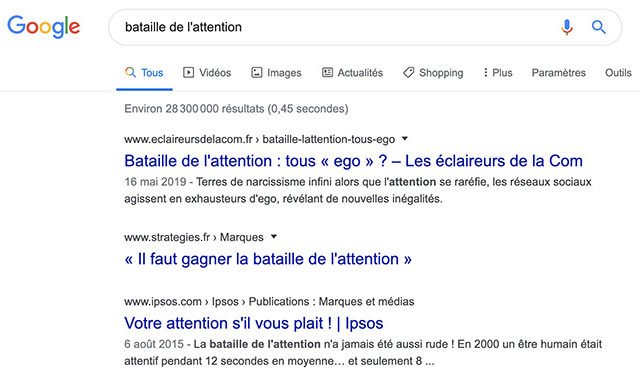Expand dropdown arrow next to strategies.fr URL
Screen dimensions: 640x372
coord(274,236)
